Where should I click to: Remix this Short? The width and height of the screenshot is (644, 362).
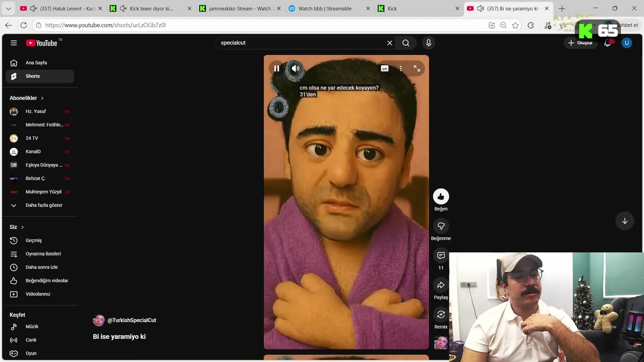click(x=441, y=315)
